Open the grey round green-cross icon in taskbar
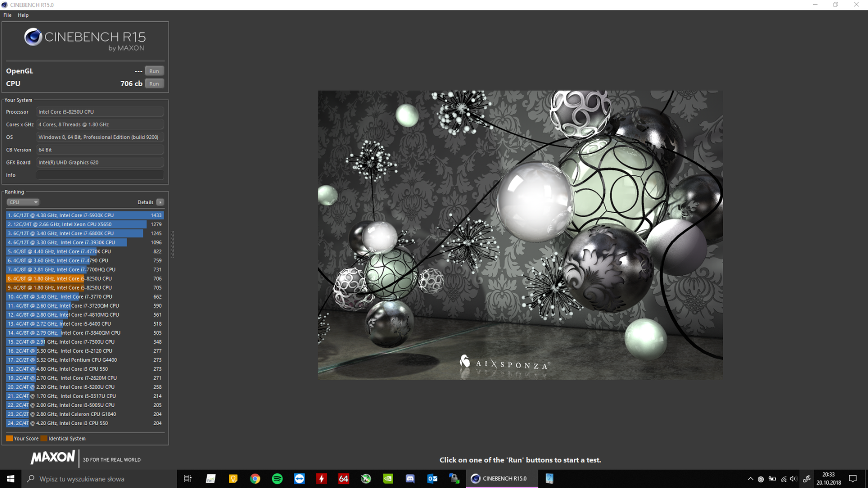868x488 pixels. pos(366,479)
